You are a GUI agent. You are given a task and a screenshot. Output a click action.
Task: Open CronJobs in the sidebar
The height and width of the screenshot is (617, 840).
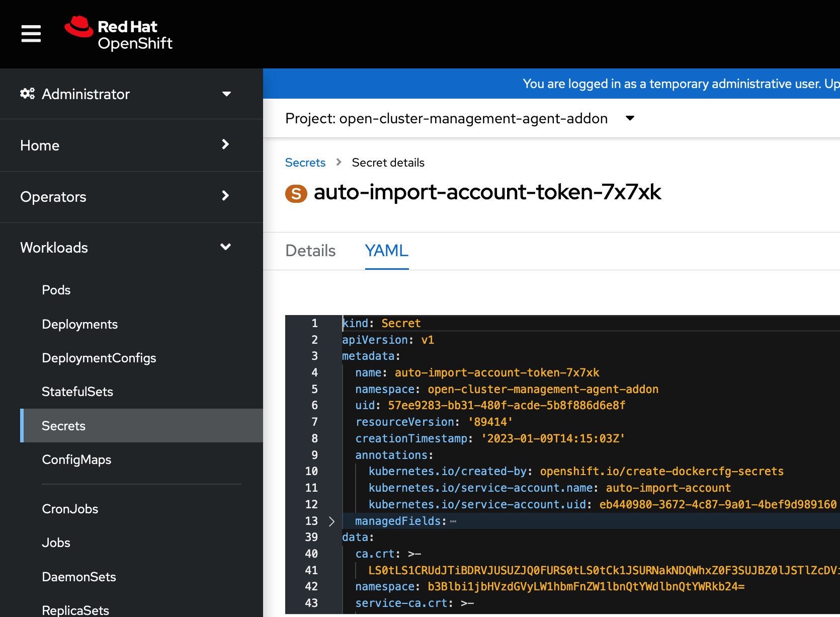[70, 509]
